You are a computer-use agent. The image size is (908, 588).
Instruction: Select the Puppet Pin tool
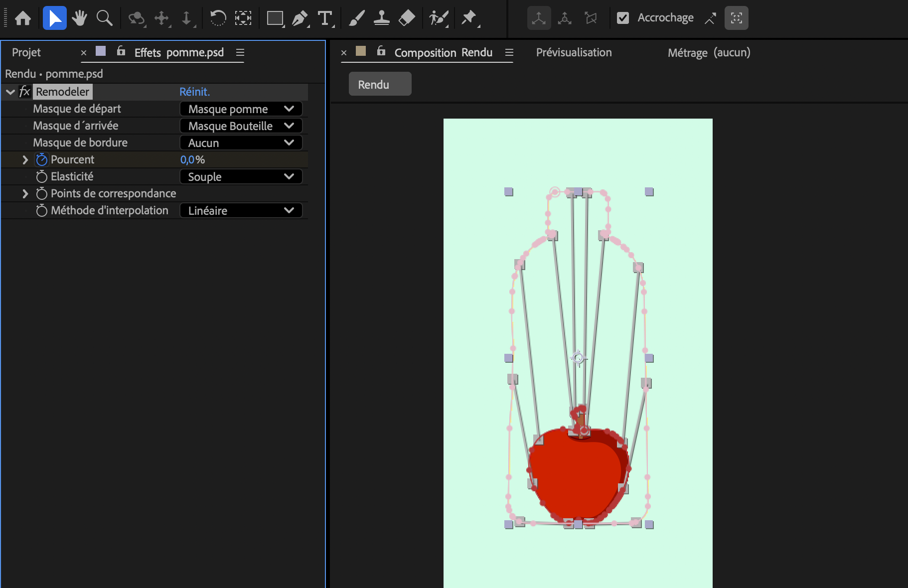coord(469,18)
